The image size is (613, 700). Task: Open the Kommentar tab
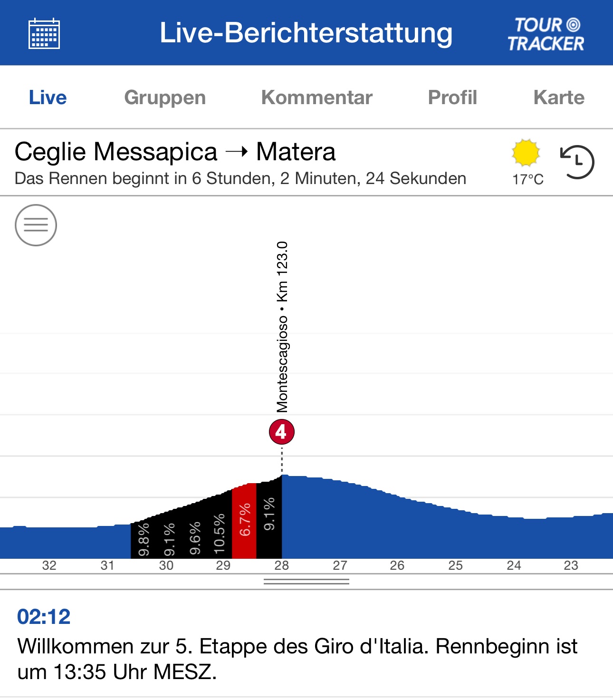(316, 97)
